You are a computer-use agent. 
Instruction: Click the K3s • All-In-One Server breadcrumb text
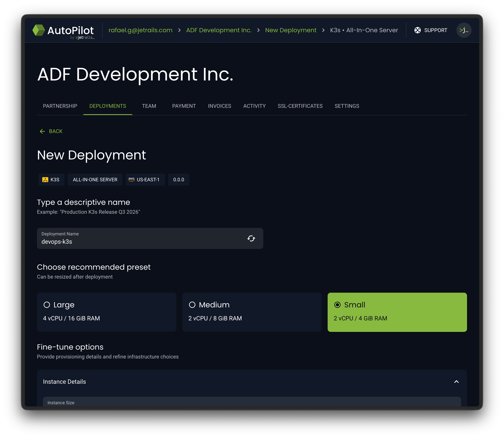(x=364, y=30)
